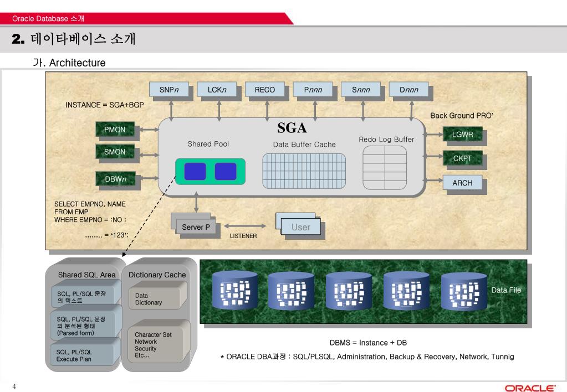This screenshot has width=567, height=392.
Task: Click the 'Redo Log Buffer' label
Action: pos(386,139)
